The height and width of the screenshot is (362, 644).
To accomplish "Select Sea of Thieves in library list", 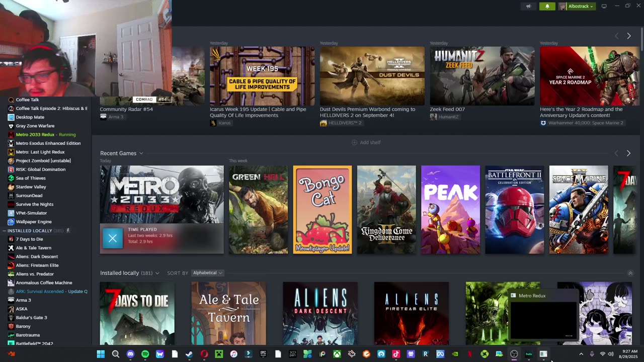I will pos(31,178).
